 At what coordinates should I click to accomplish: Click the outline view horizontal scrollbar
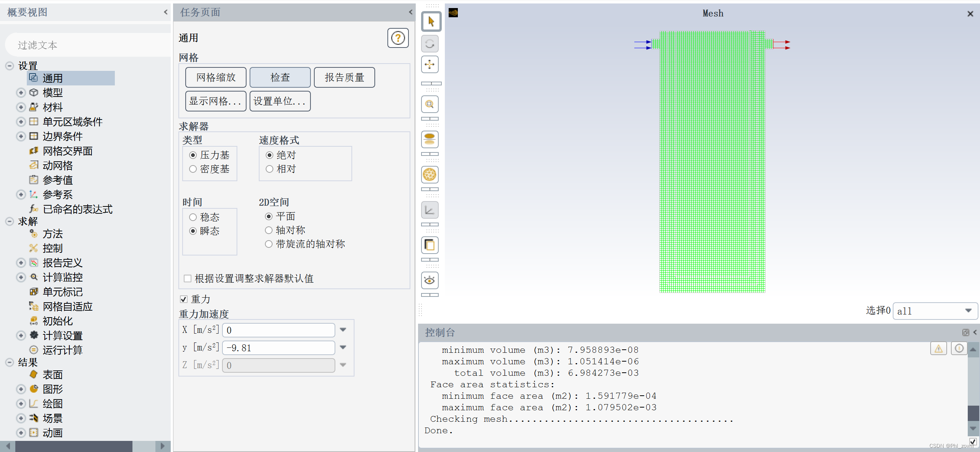pyautogui.click(x=73, y=446)
